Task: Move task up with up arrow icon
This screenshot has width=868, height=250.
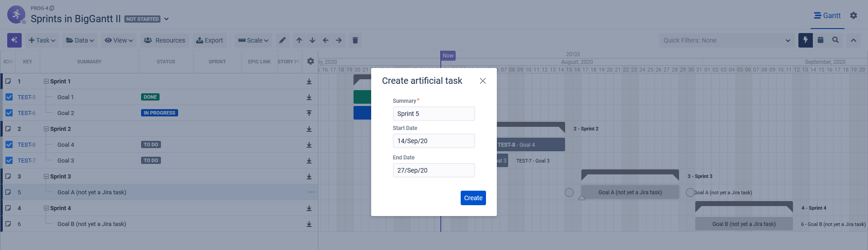Action: point(299,40)
